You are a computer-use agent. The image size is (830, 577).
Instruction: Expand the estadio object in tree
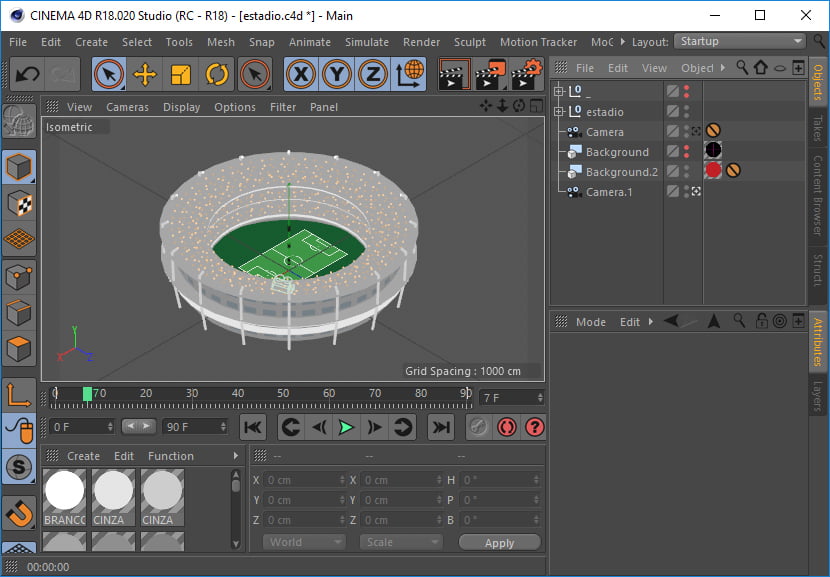click(559, 112)
